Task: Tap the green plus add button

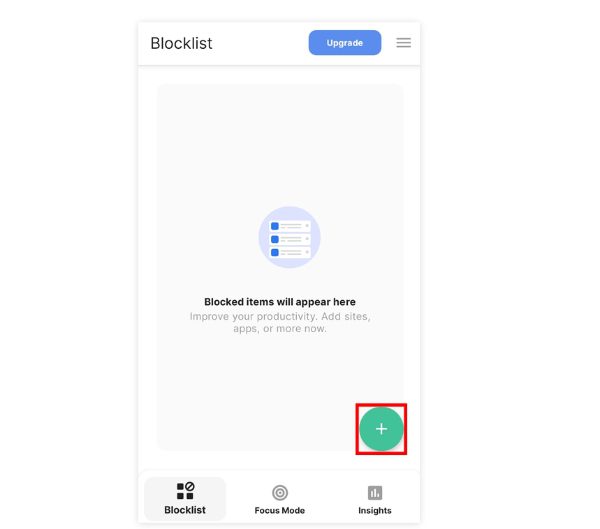Action: pyautogui.click(x=381, y=429)
